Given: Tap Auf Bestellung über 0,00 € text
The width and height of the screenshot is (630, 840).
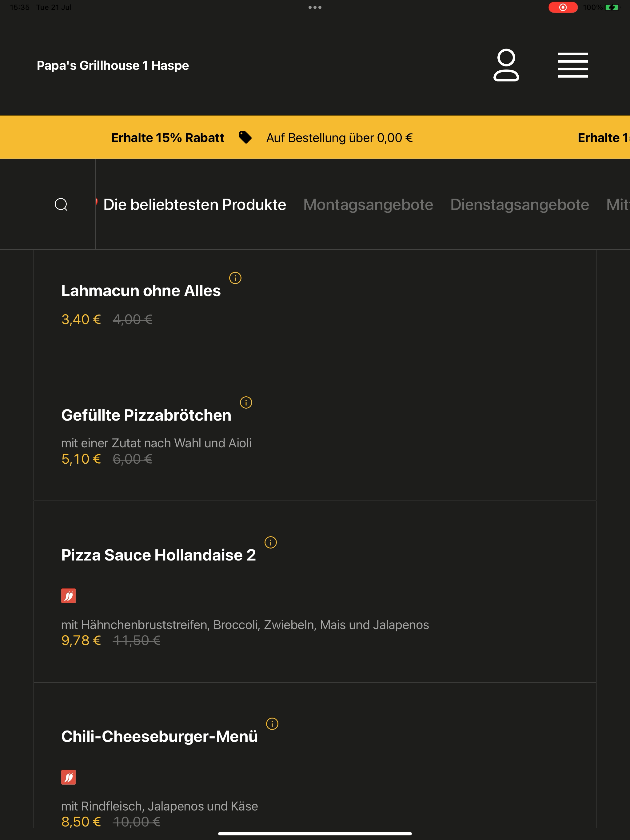Looking at the screenshot, I should [339, 137].
